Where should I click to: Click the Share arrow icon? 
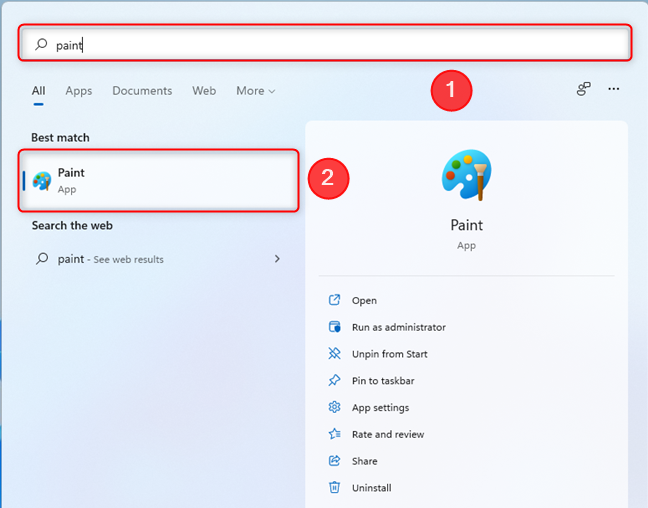(x=334, y=460)
